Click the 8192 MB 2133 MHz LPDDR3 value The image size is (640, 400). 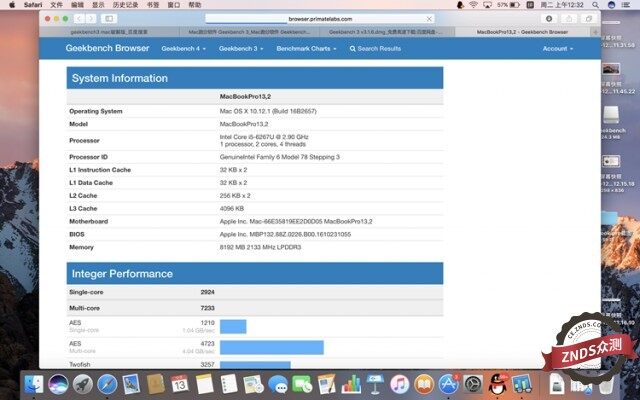(x=260, y=247)
